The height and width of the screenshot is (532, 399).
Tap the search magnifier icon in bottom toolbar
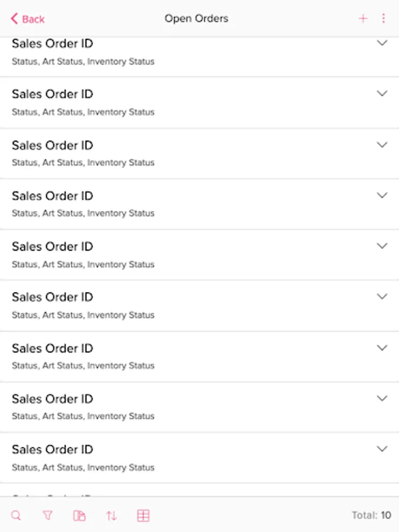(x=16, y=515)
